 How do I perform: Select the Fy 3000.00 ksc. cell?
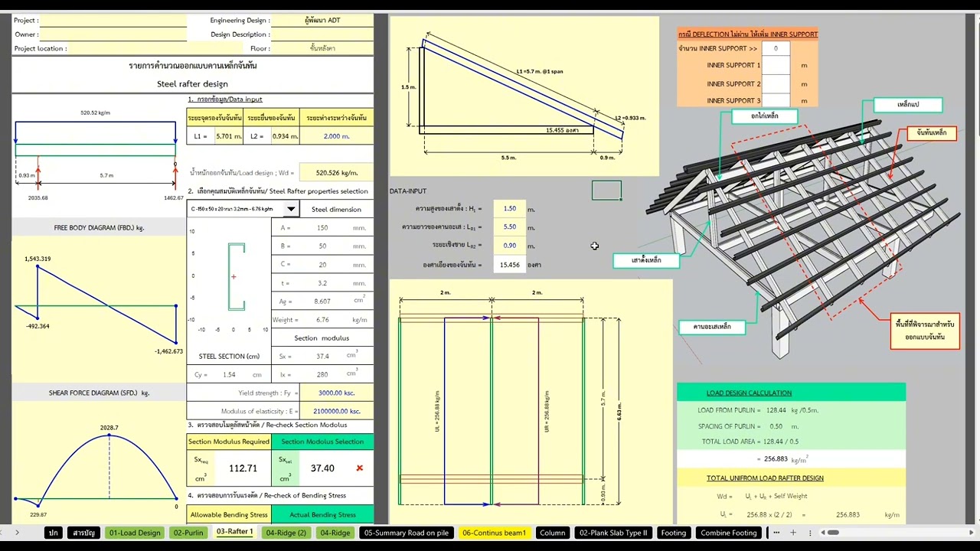338,393
